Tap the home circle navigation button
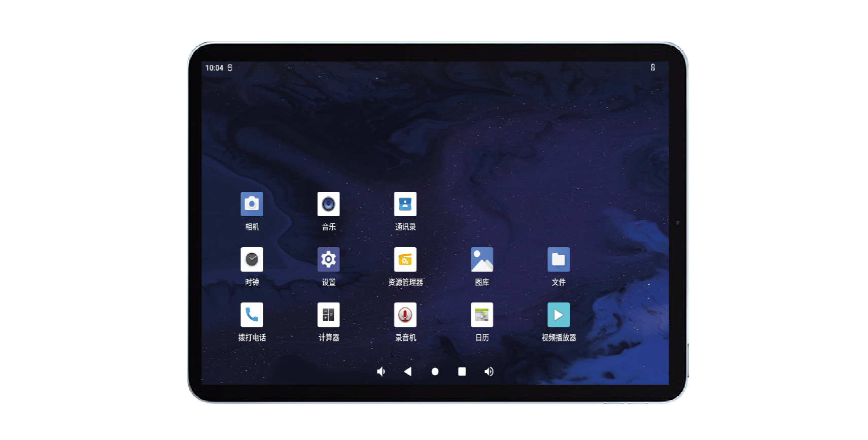Image resolution: width=868 pixels, height=440 pixels. coord(435,371)
